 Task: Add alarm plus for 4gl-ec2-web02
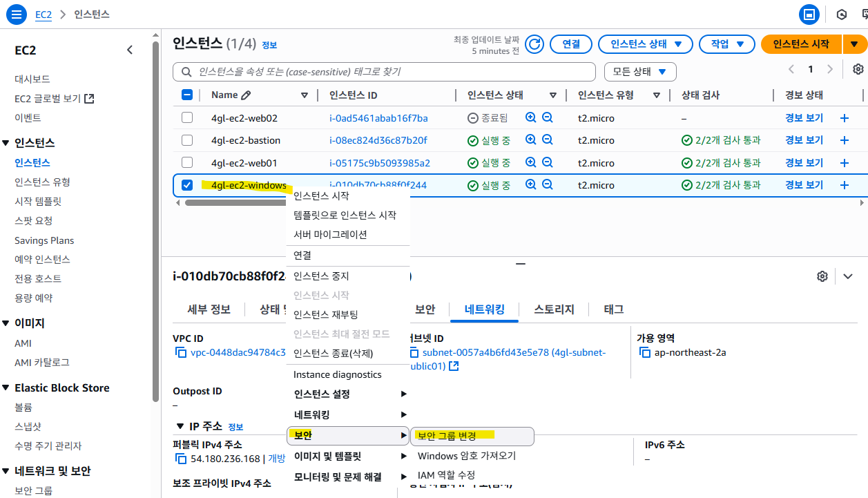(844, 118)
